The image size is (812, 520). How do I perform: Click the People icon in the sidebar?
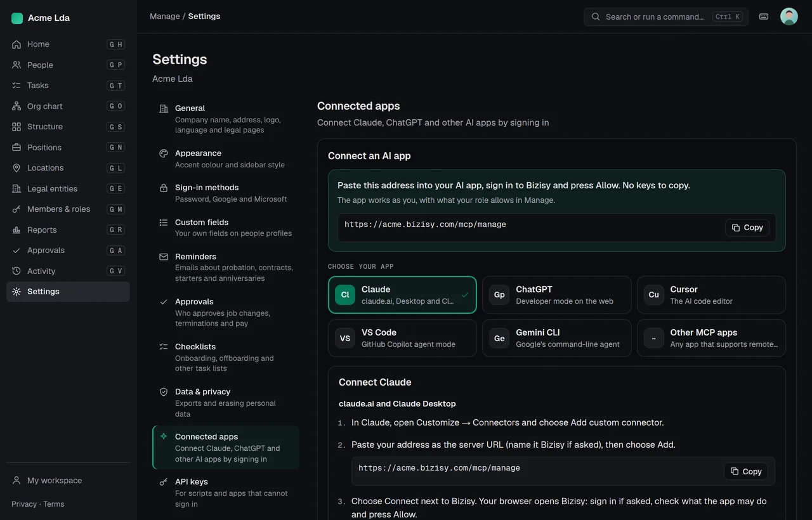pos(16,65)
